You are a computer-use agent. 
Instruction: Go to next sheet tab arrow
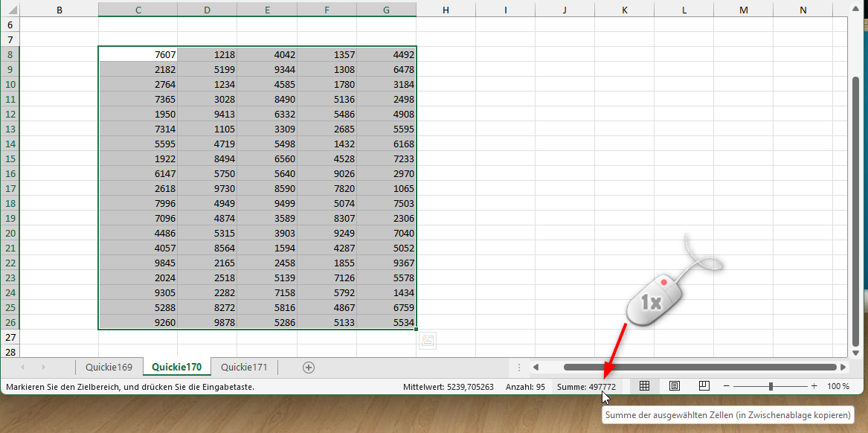(44, 367)
